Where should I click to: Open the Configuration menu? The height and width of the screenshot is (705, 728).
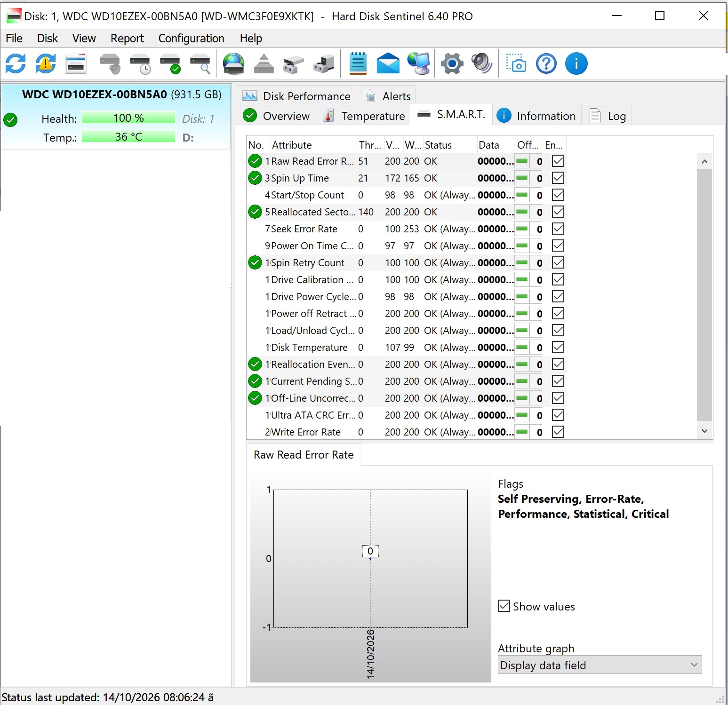pyautogui.click(x=191, y=38)
